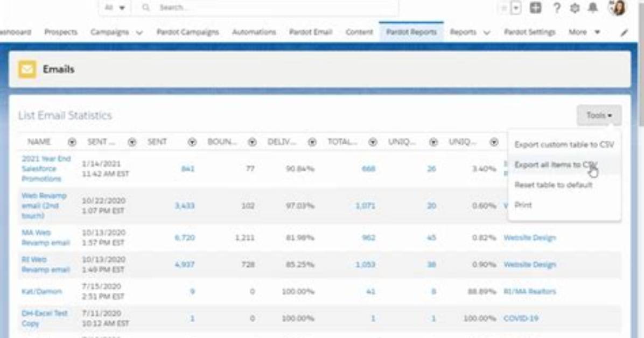Open the TOTAL... column options arrow
The image size is (644, 338).
point(373,142)
